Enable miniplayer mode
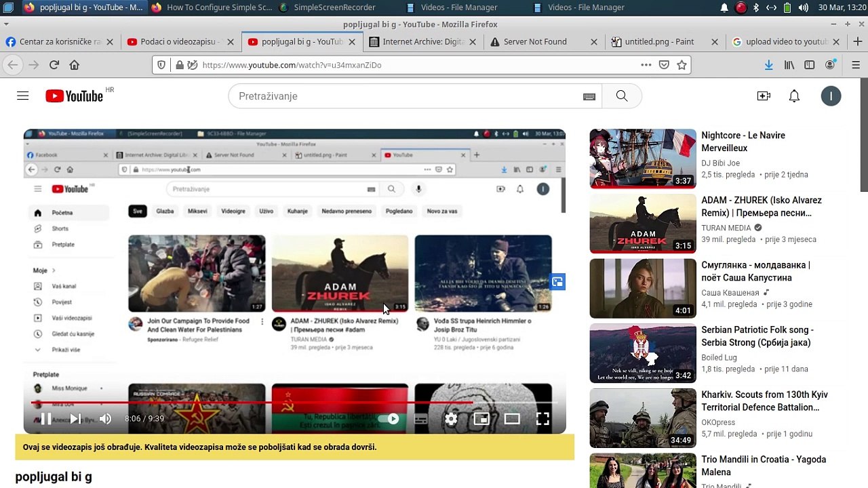This screenshot has height=488, width=868. [x=481, y=419]
